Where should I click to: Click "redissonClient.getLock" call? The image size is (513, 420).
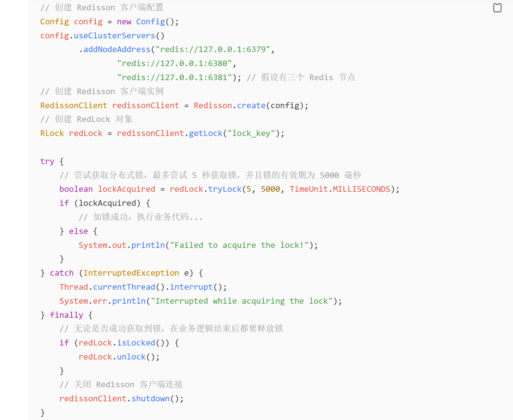170,133
